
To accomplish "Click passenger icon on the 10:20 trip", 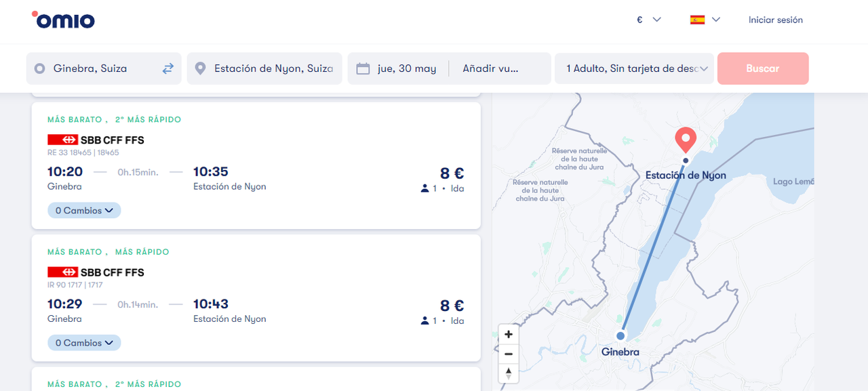I will [x=425, y=188].
